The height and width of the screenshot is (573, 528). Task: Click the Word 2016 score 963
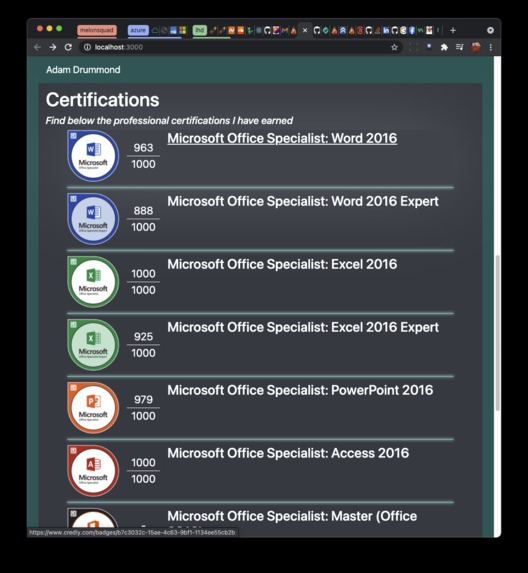coord(143,148)
